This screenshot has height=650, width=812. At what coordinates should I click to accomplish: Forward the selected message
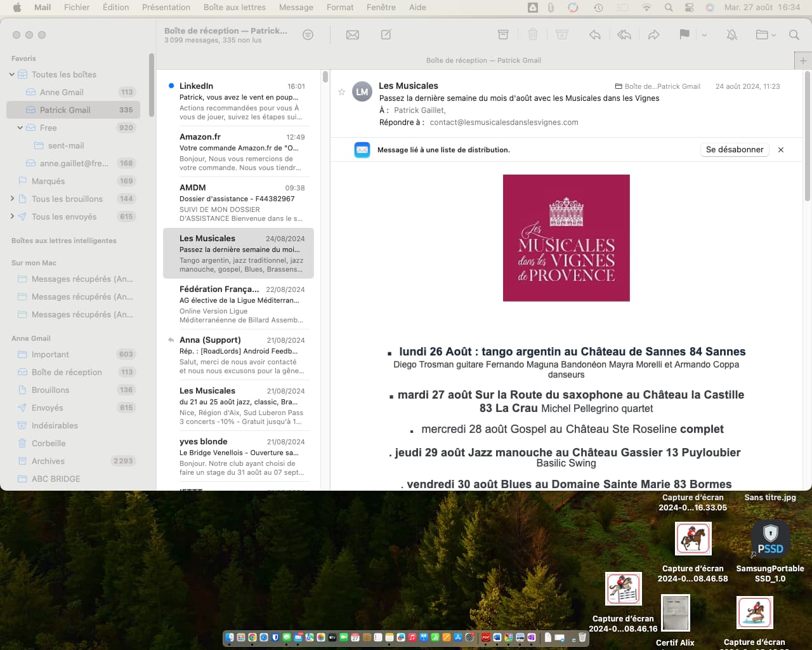pyautogui.click(x=653, y=35)
